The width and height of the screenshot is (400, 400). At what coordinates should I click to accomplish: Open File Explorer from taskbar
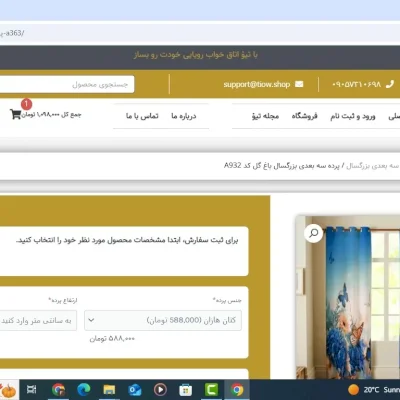(109, 389)
